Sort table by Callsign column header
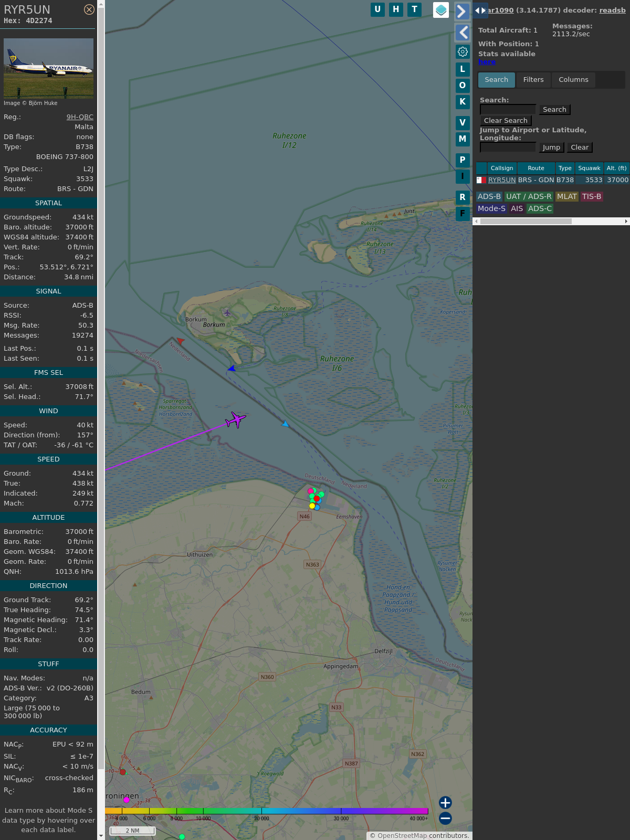Screen dimensions: 630x840 (x=502, y=168)
